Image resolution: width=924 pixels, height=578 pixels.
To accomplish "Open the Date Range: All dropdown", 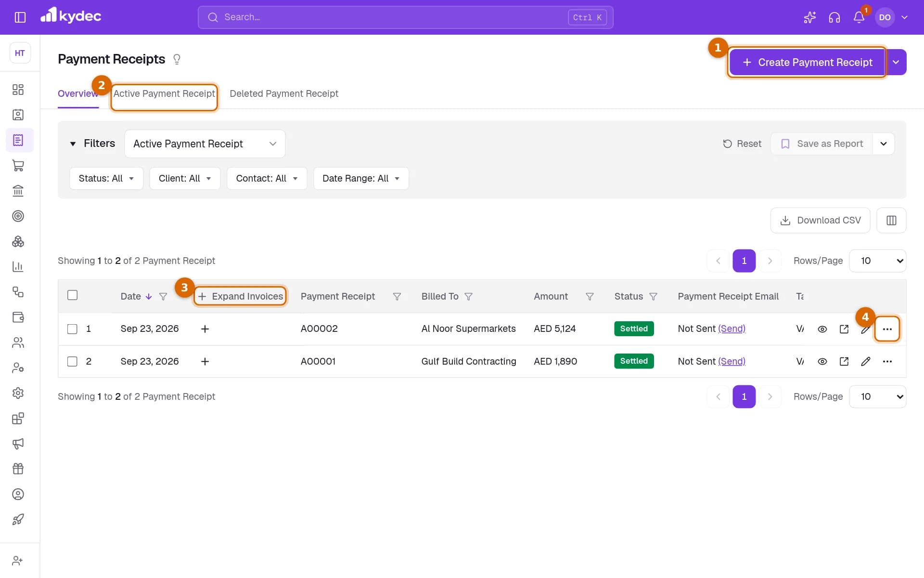I will click(x=361, y=178).
